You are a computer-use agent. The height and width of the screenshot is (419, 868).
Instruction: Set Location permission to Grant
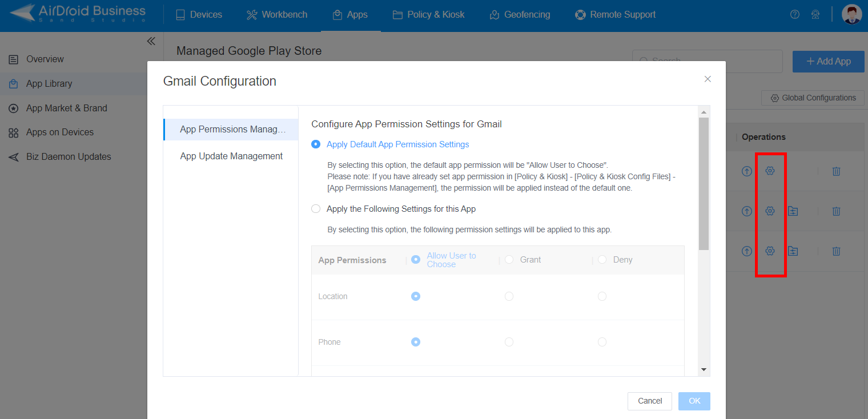(x=509, y=296)
